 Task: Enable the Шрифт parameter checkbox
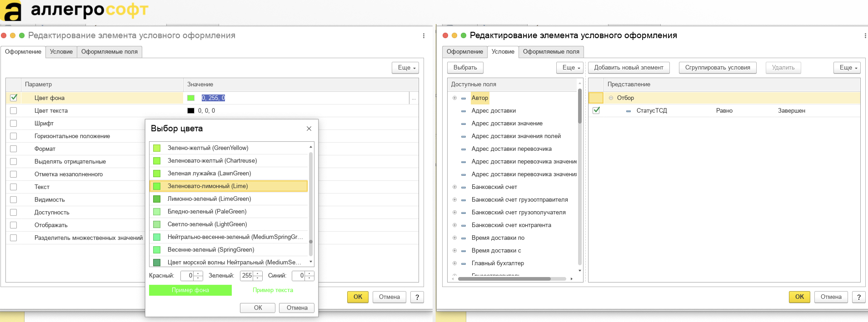[14, 124]
